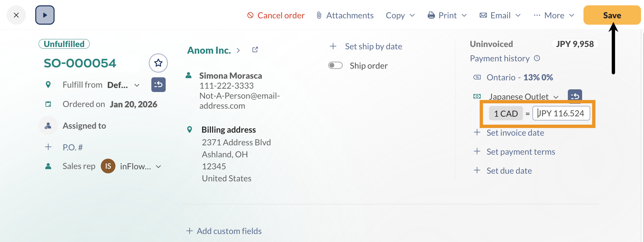Open the Fulfill from location dropdown
This screenshot has height=242, width=644.
coord(136,85)
